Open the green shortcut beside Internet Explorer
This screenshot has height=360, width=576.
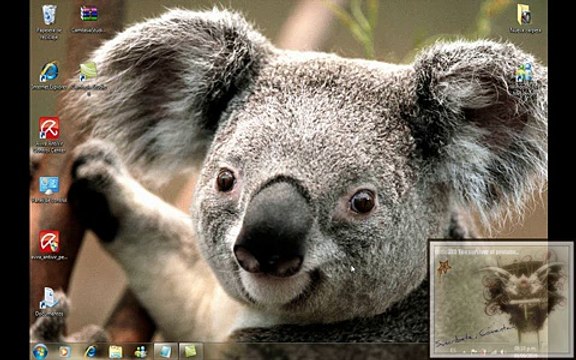click(89, 72)
